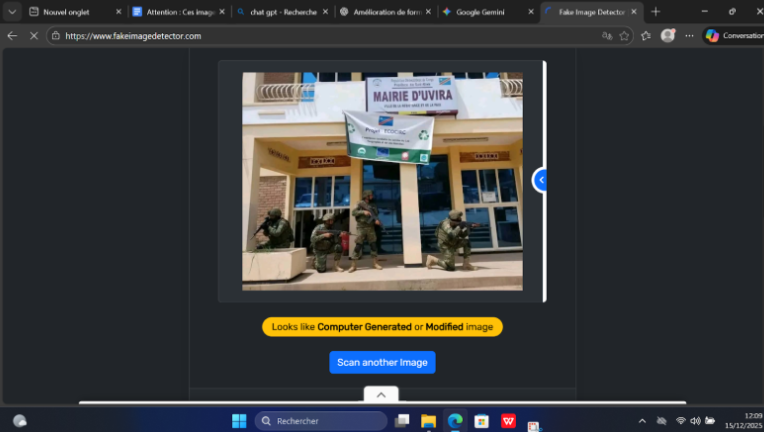Click the blue arrow beside the scanned image
The height and width of the screenshot is (432, 764).
point(540,180)
